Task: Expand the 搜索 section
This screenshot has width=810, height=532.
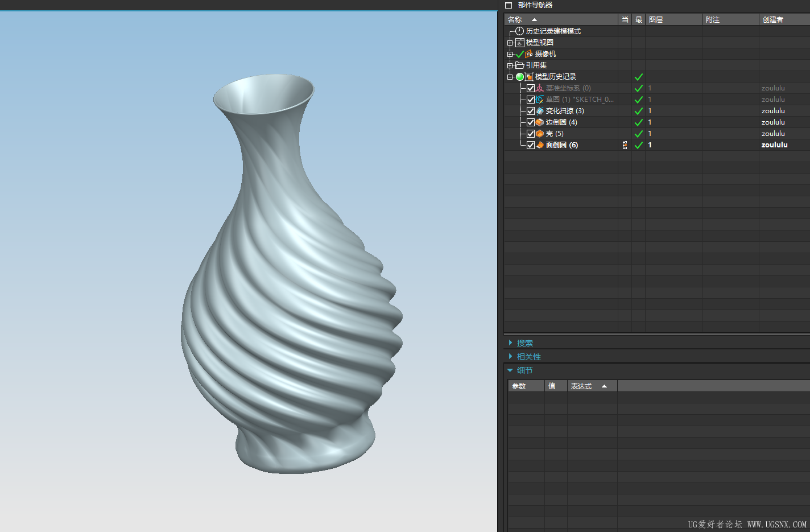Action: point(511,343)
